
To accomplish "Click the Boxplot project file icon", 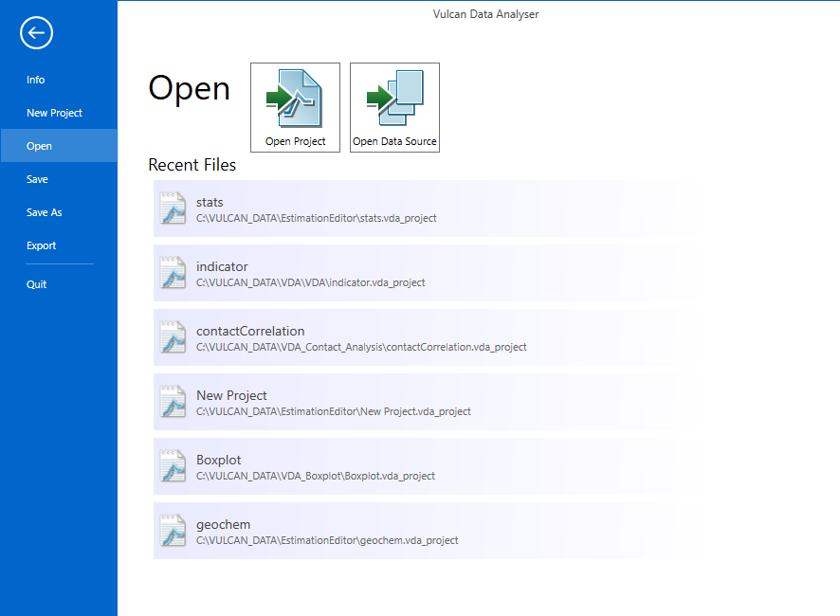I will click(x=173, y=466).
